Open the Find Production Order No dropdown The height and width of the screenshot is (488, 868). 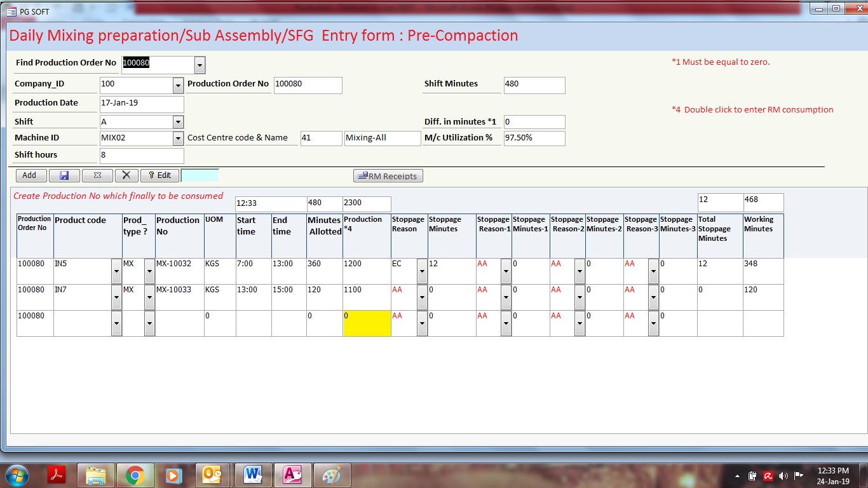[x=200, y=65]
